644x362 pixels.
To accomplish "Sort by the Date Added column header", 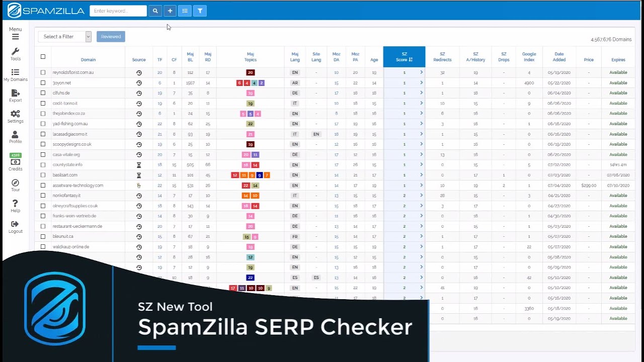I will [559, 57].
